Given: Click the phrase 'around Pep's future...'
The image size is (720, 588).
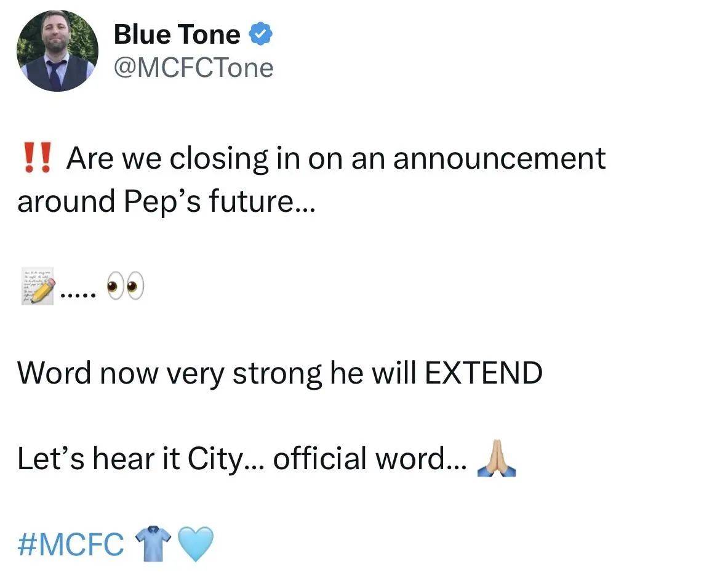Looking at the screenshot, I should click(x=167, y=202).
